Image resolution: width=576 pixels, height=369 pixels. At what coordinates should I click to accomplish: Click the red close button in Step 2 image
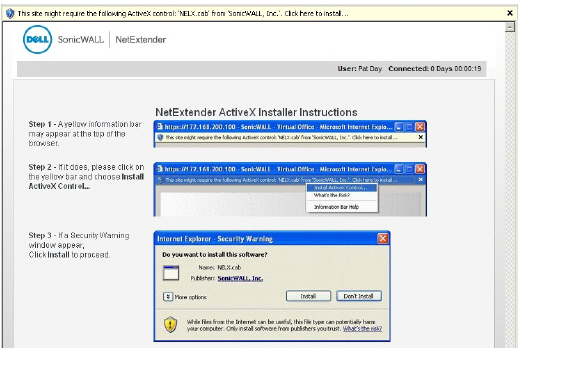coord(420,169)
